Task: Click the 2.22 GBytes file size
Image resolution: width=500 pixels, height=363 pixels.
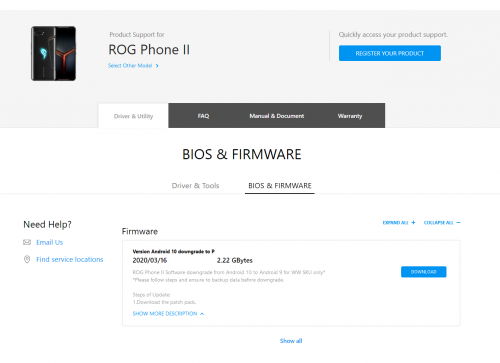Action: pyautogui.click(x=235, y=260)
